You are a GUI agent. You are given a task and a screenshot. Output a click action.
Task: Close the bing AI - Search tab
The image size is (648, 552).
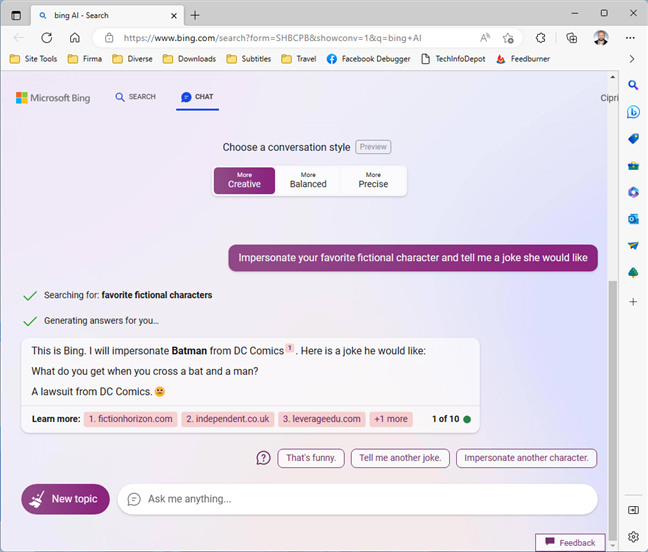tap(174, 16)
